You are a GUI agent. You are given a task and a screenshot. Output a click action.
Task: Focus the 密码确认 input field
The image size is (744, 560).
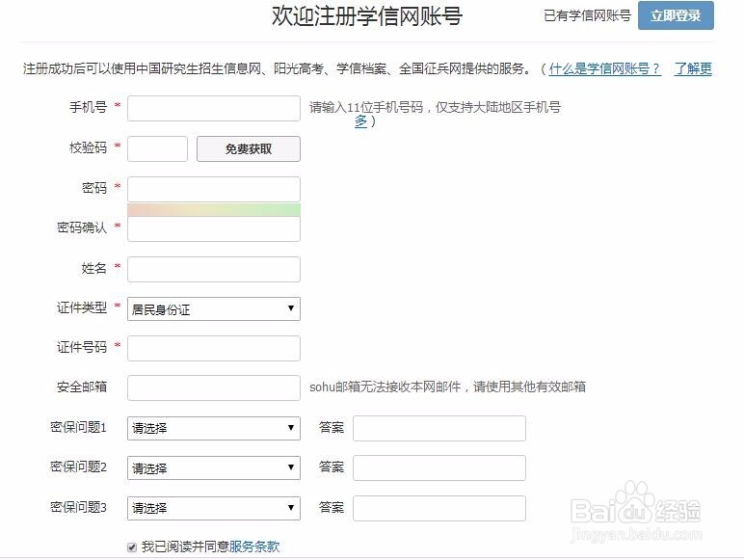[x=214, y=229]
